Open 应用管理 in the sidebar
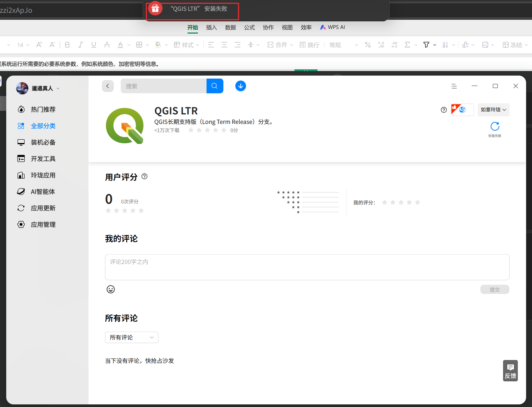532x407 pixels. click(x=43, y=225)
